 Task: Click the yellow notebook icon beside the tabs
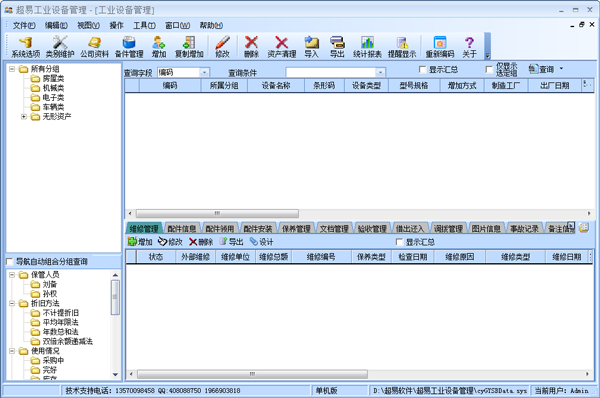(x=584, y=228)
